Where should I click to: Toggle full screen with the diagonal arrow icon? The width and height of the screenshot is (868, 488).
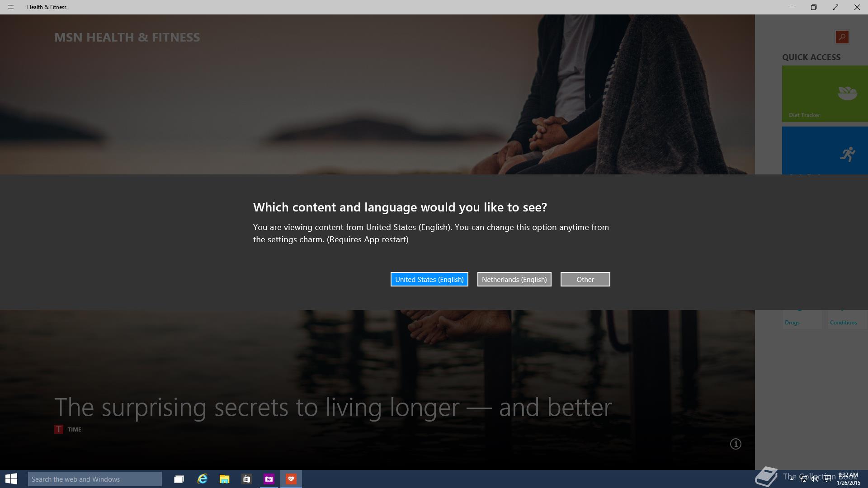click(x=835, y=7)
